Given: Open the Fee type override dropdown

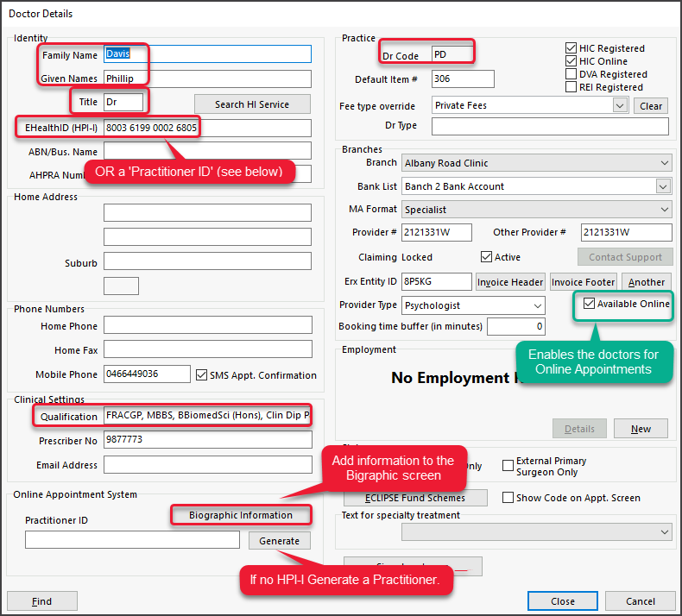Looking at the screenshot, I should coord(620,105).
